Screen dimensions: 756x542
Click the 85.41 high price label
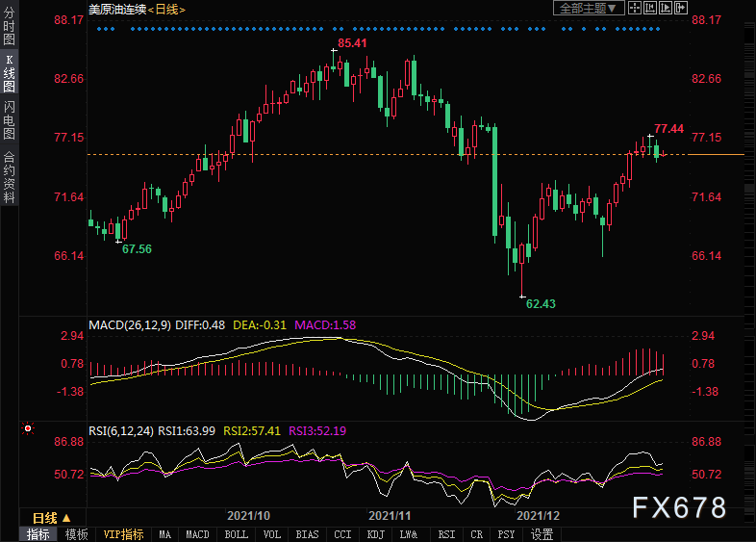(x=352, y=43)
